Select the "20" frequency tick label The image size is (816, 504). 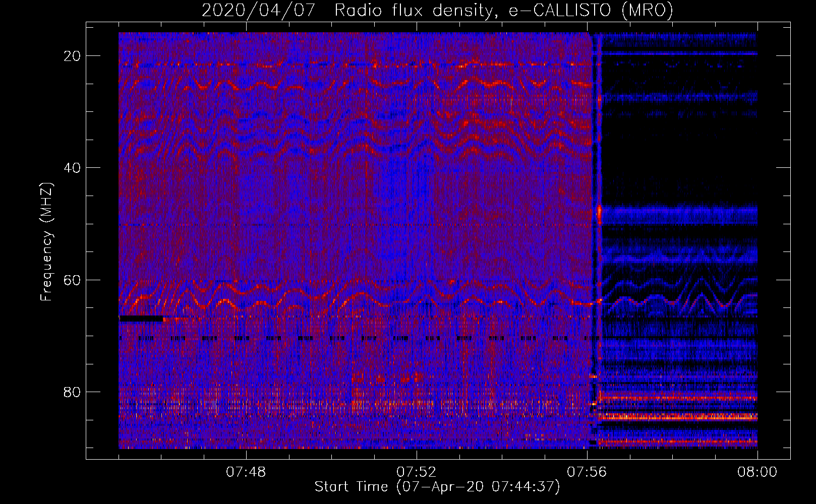tap(72, 56)
